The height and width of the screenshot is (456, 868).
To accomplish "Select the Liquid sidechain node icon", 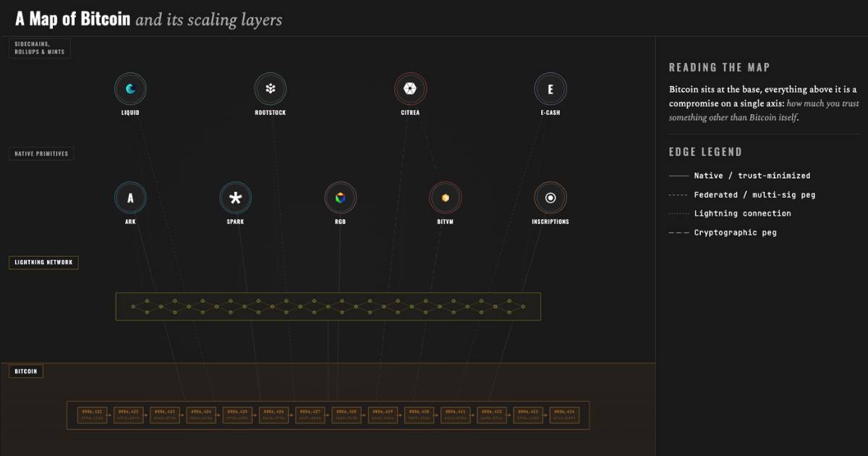I will point(130,89).
